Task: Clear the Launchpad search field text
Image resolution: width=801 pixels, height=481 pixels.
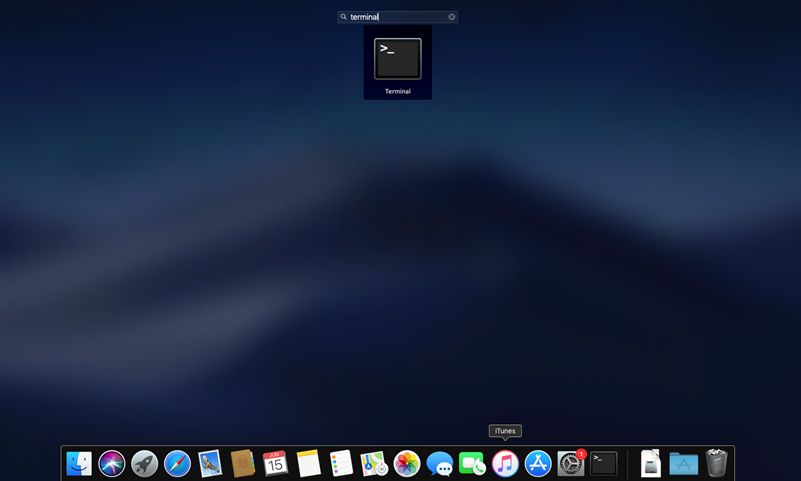Action: 452,17
